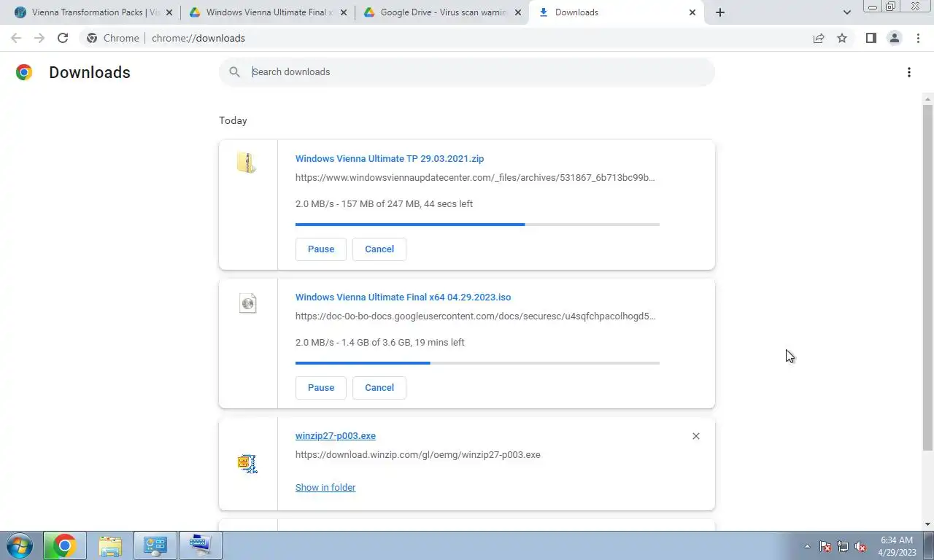Click the taskbar clock showing 6:34 AM

coord(897,546)
